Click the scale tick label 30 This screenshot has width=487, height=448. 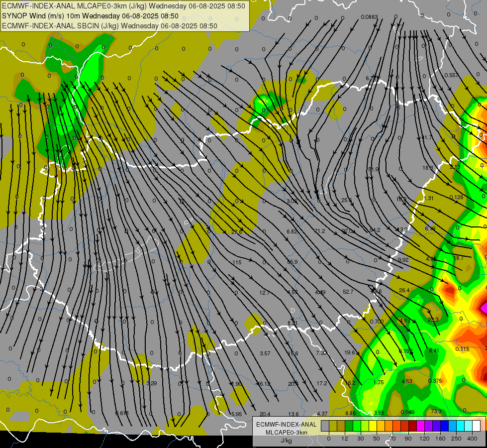(361, 439)
